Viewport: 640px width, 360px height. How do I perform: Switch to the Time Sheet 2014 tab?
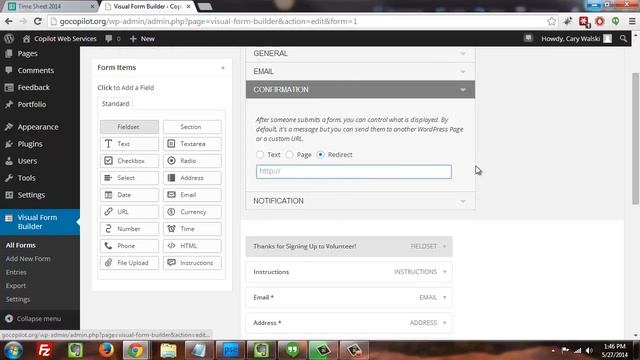tap(51, 7)
